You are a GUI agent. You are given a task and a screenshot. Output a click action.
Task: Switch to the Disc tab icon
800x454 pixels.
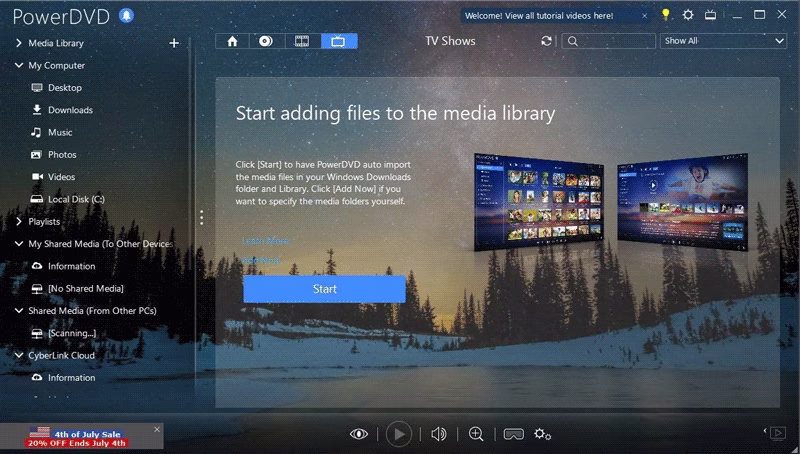(x=266, y=41)
